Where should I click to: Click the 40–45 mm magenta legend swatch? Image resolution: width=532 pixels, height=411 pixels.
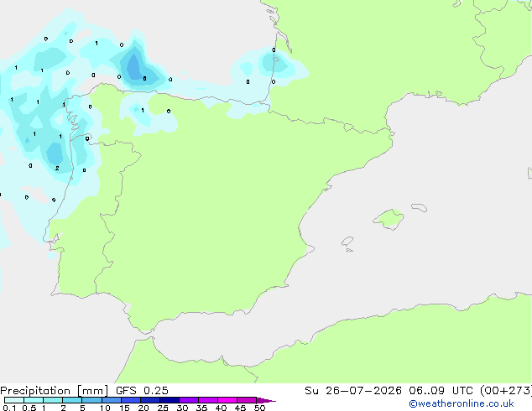tap(227, 400)
